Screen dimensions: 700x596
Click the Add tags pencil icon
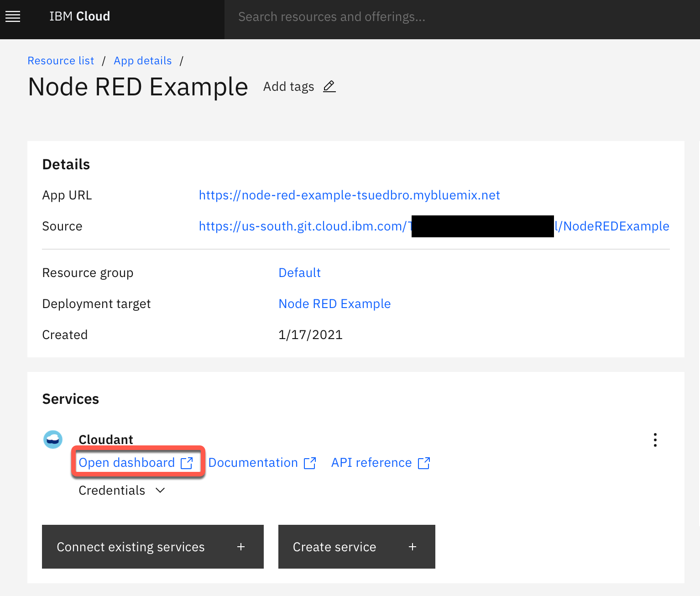(329, 86)
